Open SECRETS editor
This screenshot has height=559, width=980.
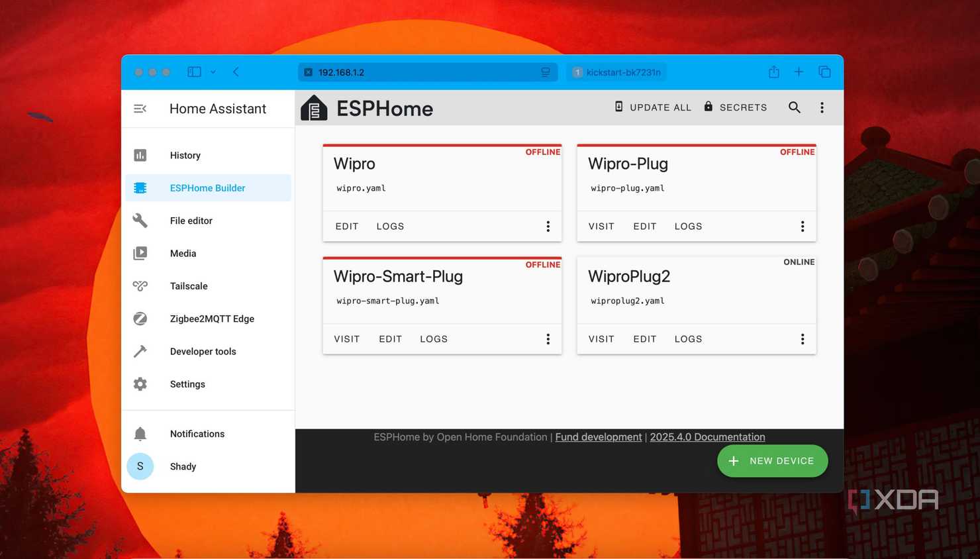[736, 107]
